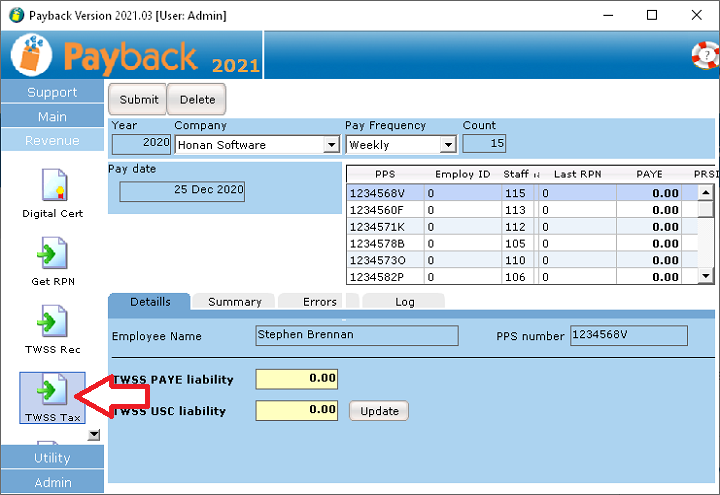
Task: Click the TWSS PAYE liability field
Action: point(296,379)
